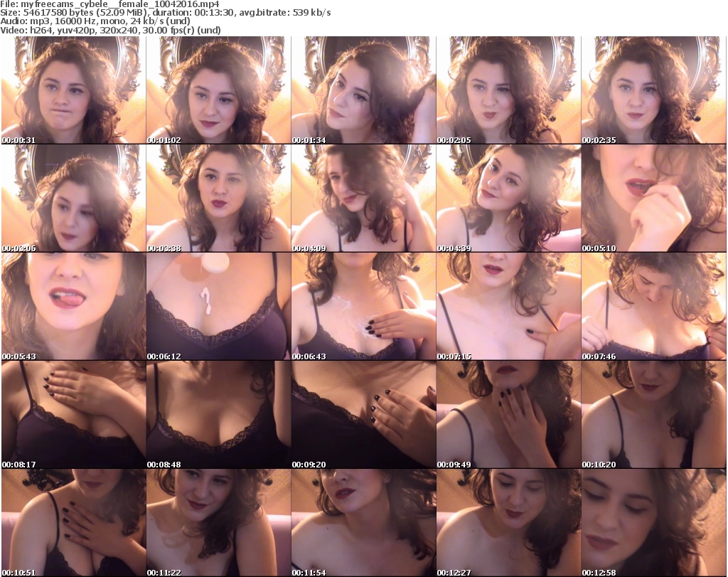Image resolution: width=728 pixels, height=577 pixels.
Task: Open the thumbnail marked 00:01:34
Action: coord(363,90)
